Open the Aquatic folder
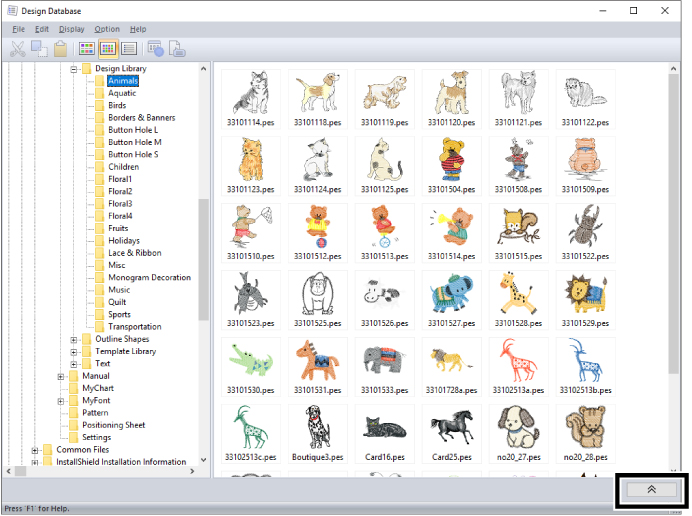The height and width of the screenshot is (516, 692). [x=122, y=93]
